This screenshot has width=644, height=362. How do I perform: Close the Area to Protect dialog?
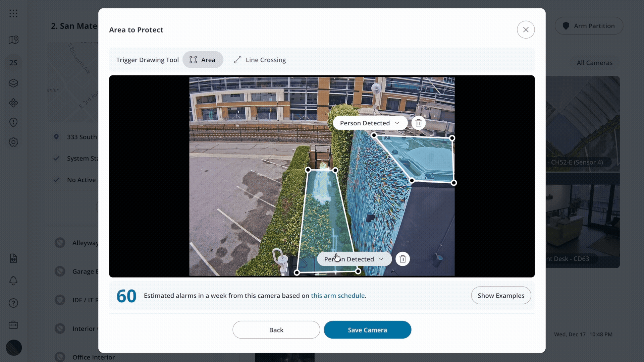(x=526, y=29)
